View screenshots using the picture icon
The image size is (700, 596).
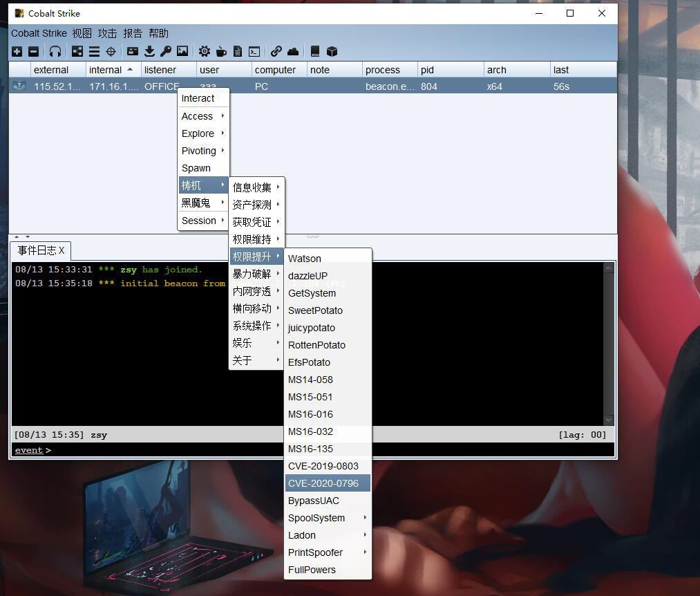tap(182, 51)
